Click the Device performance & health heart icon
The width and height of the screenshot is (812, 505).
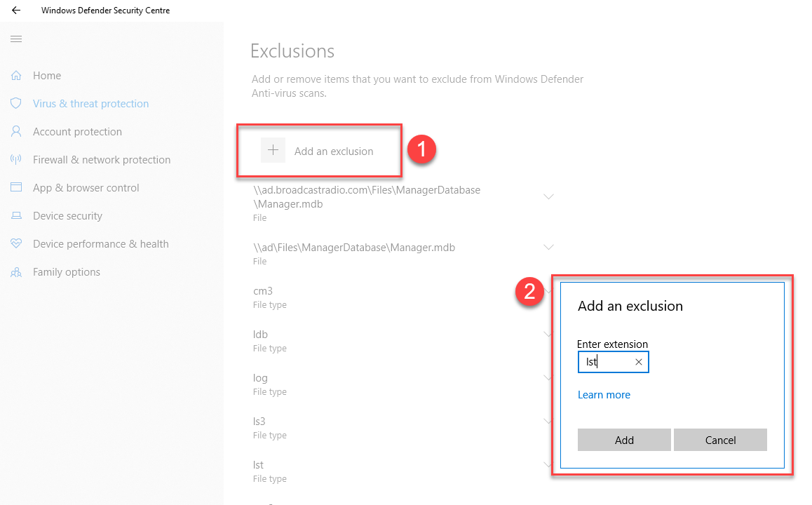pyautogui.click(x=16, y=243)
